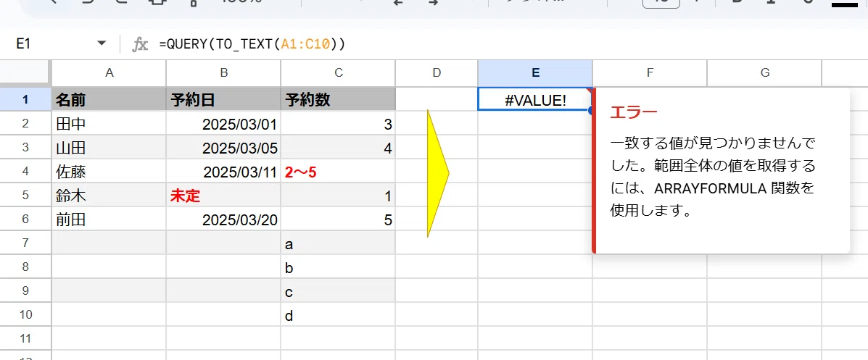The height and width of the screenshot is (360, 868).
Task: Select column C header
Action: point(338,72)
